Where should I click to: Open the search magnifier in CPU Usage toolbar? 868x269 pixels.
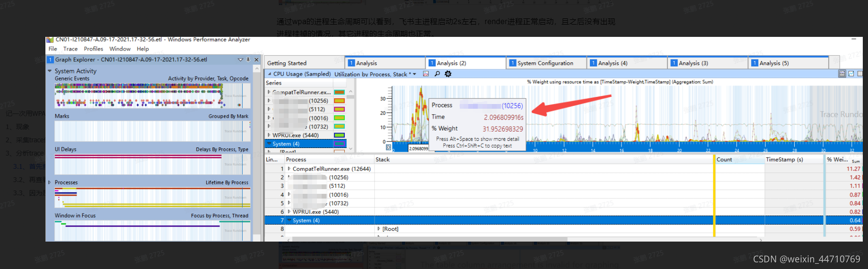[437, 74]
